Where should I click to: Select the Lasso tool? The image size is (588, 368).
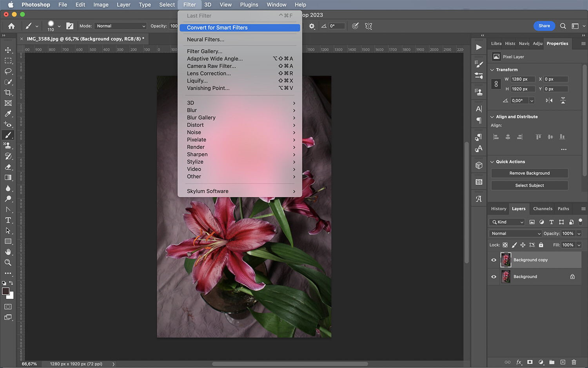pos(8,71)
